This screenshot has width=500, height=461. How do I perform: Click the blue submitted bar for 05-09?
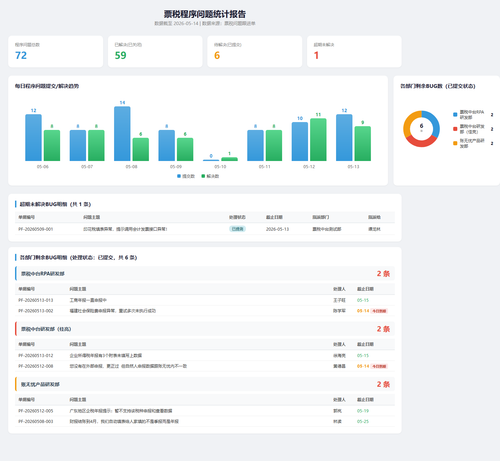pyautogui.click(x=167, y=145)
